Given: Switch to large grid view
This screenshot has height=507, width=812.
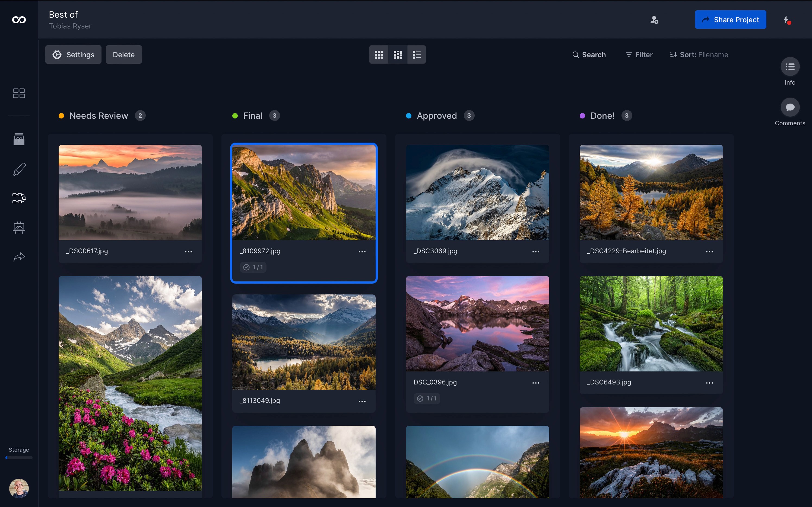Looking at the screenshot, I should [x=379, y=55].
